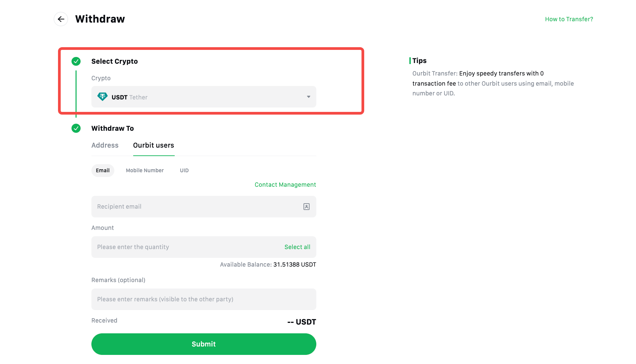This screenshot has width=636, height=364.
Task: Expand the crypto dropdown arrow
Action: pos(308,97)
